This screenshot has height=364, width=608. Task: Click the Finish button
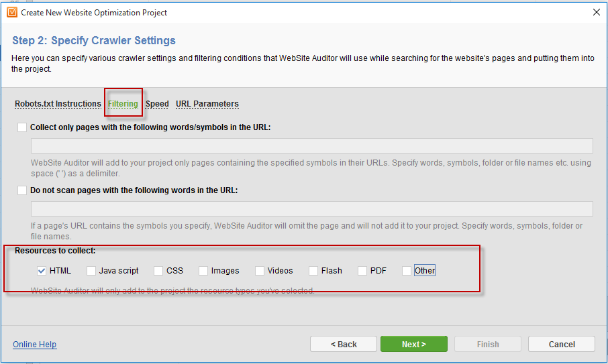click(488, 344)
